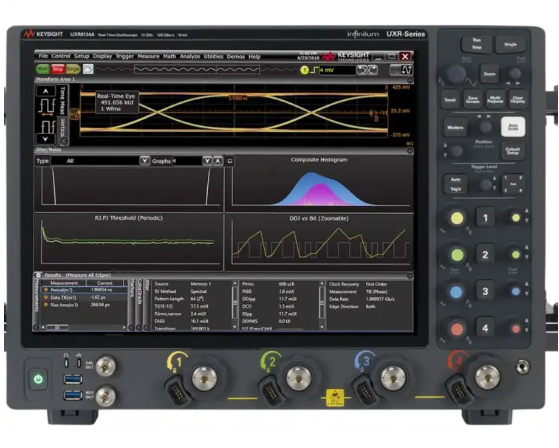Collapse the Results panel
559x448 pixels.
(410, 276)
